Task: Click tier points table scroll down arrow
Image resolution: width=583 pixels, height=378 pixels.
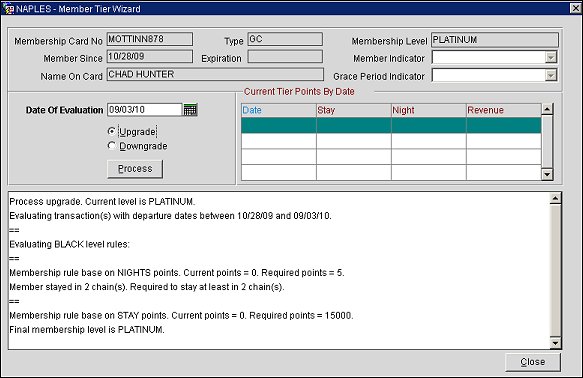Action: click(547, 174)
